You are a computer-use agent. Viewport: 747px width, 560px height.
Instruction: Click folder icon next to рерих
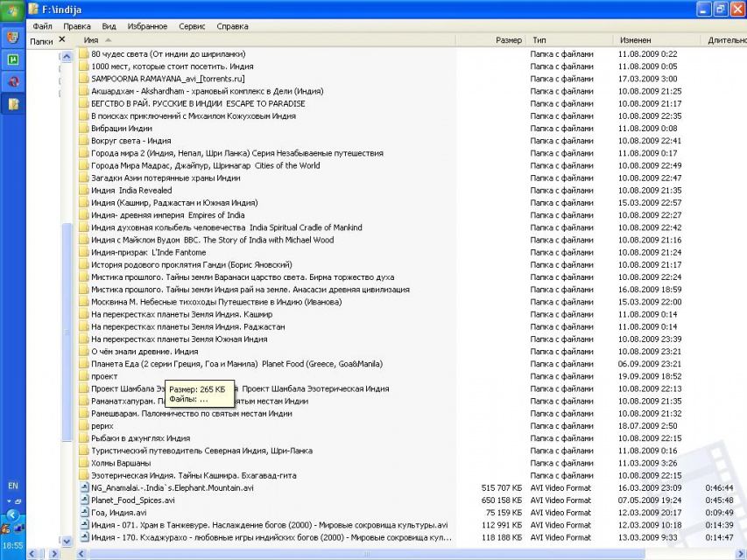coord(84,426)
